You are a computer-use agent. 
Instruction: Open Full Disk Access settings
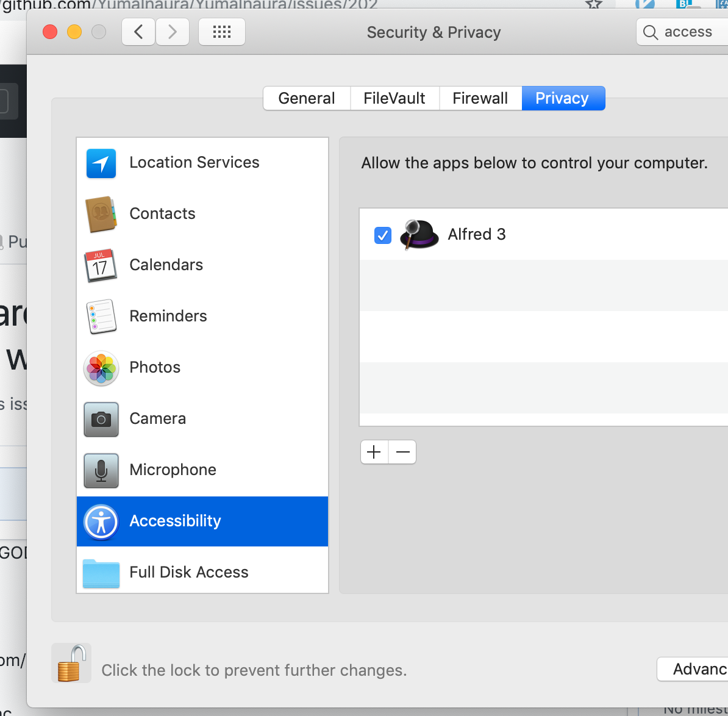(x=188, y=572)
